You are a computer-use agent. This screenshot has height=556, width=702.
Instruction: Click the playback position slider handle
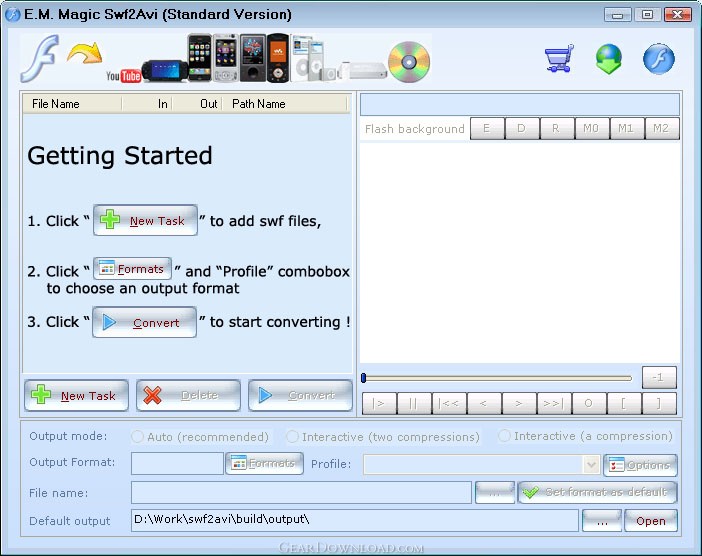[x=364, y=378]
